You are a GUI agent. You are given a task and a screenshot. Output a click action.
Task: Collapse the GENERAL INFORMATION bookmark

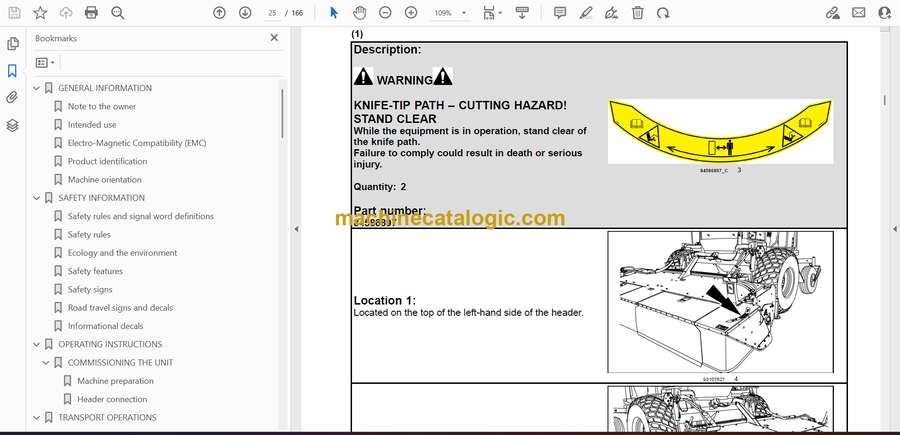click(x=37, y=88)
